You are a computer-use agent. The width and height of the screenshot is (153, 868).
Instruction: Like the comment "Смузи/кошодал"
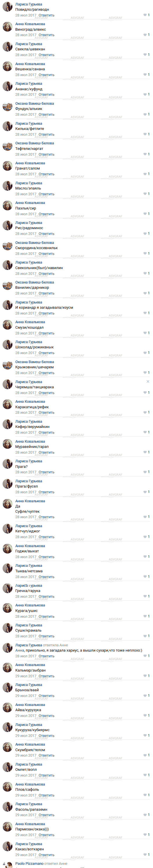coord(146,333)
